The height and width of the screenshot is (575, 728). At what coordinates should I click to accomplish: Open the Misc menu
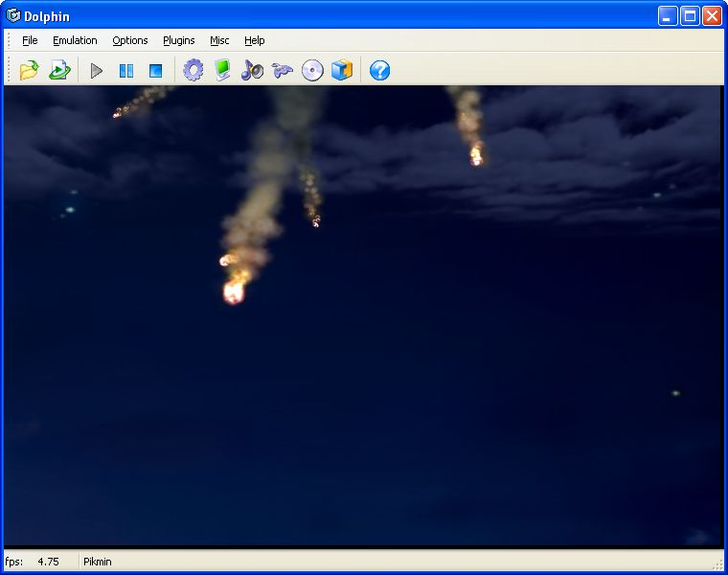(x=219, y=40)
